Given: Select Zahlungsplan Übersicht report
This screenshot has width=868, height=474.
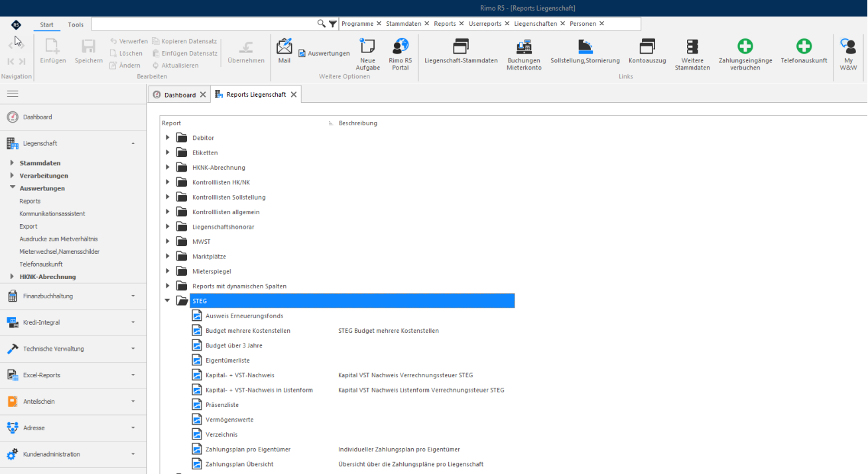Looking at the screenshot, I should (239, 464).
